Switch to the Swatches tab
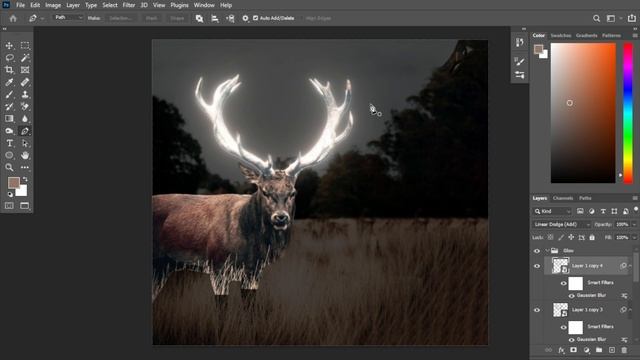This screenshot has height=360, width=640. [561, 36]
